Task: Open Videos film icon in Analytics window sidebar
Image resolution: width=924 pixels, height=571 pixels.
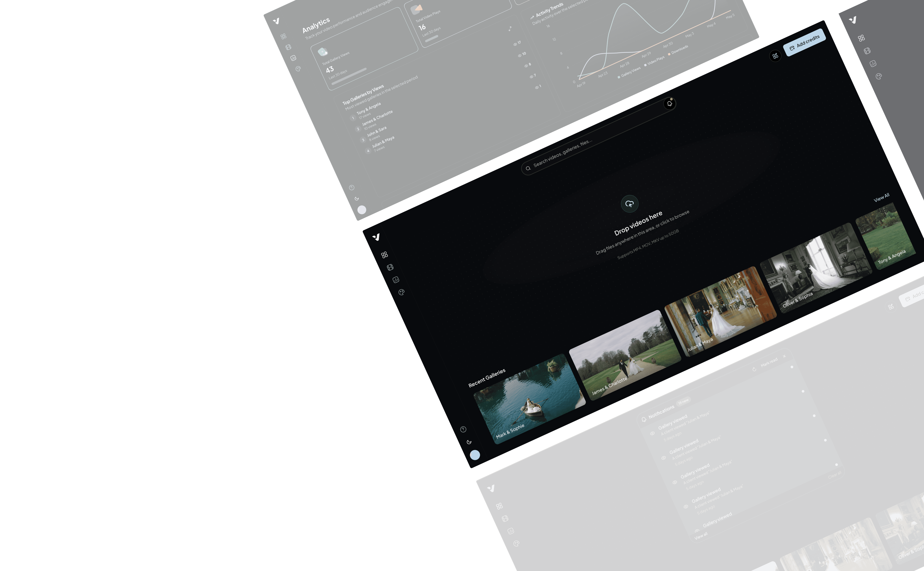Action: tap(288, 47)
